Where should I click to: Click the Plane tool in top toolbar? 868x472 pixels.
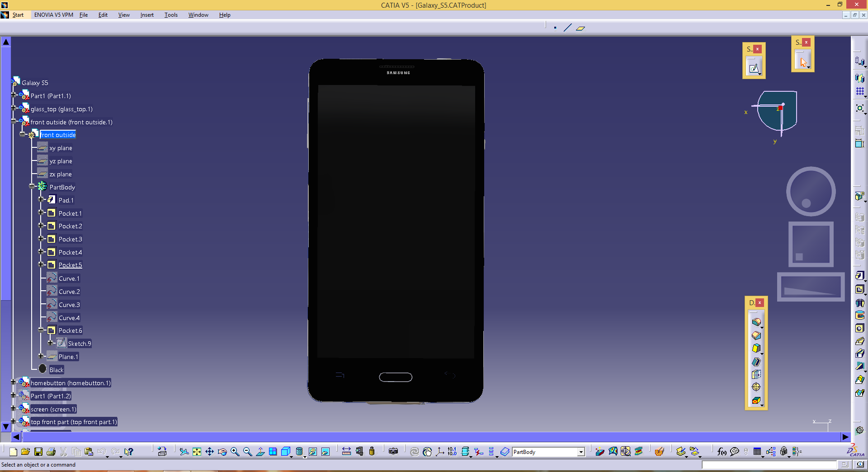[580, 28]
